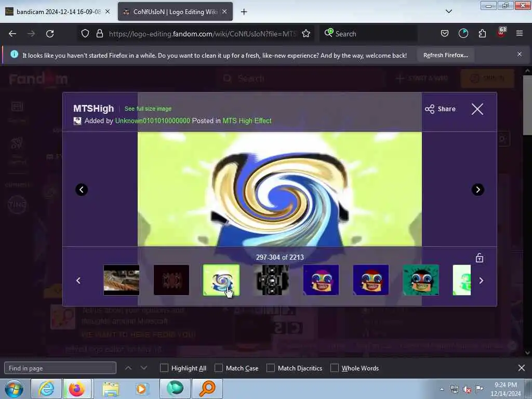Reload the page with the refresh icon
The height and width of the screenshot is (399, 532).
pyautogui.click(x=50, y=34)
